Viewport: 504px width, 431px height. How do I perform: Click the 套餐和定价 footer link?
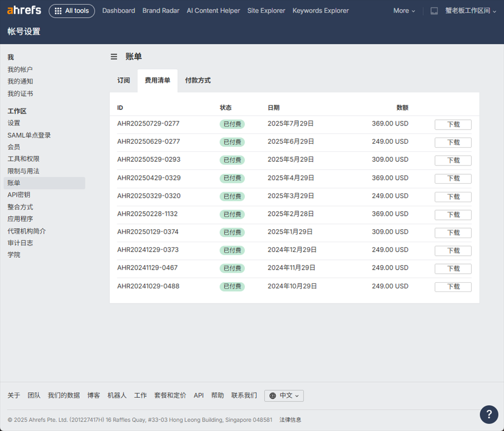(170, 395)
